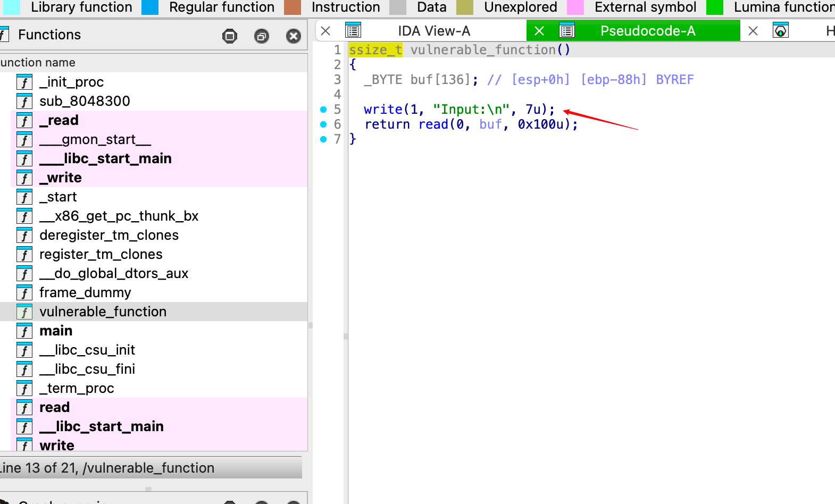The height and width of the screenshot is (504, 835).
Task: Close the Functions panel
Action: point(293,36)
